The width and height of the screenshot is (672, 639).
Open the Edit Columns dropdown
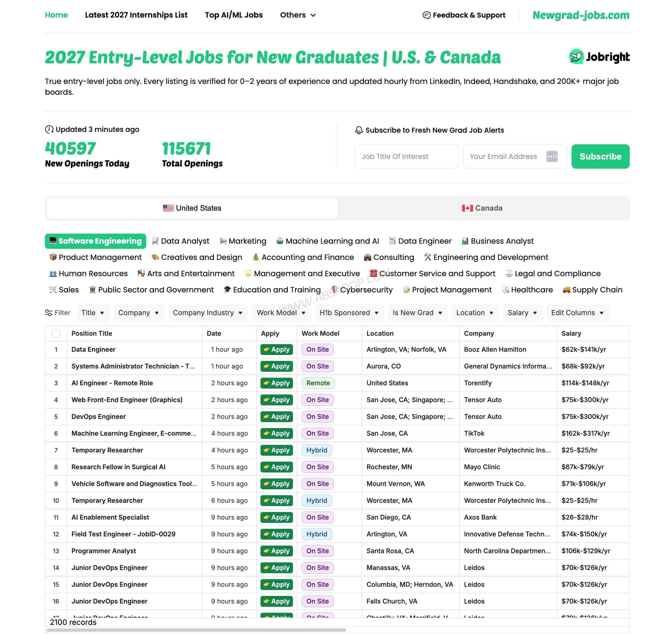pos(577,313)
